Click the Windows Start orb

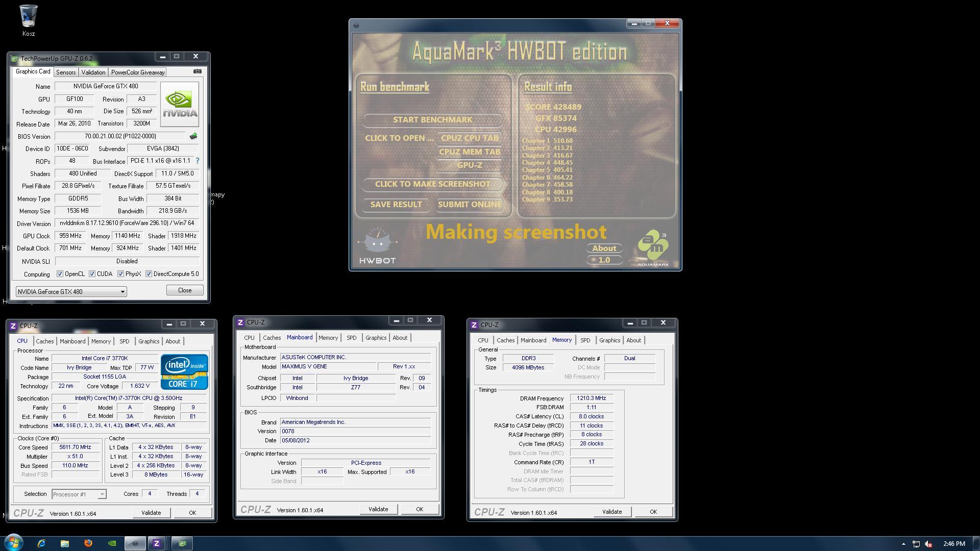point(14,543)
